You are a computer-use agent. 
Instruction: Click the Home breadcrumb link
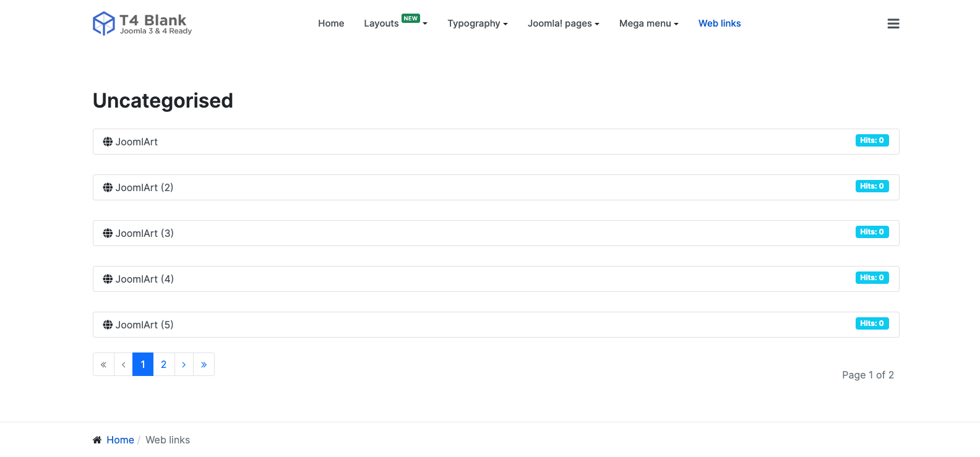120,440
